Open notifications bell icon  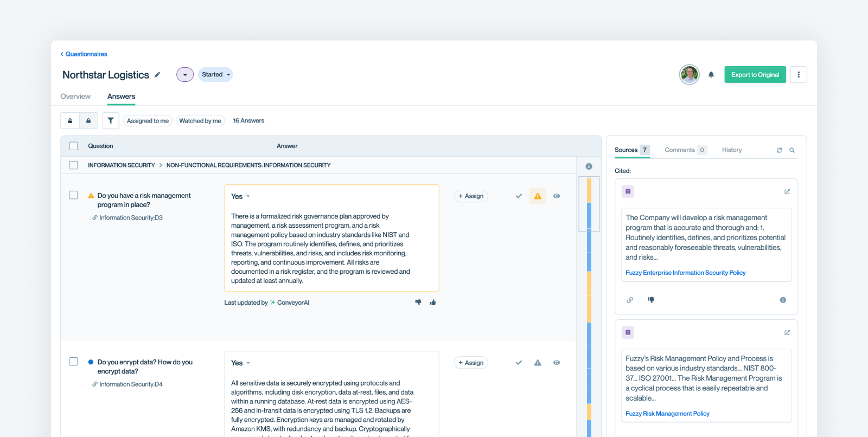pyautogui.click(x=711, y=75)
